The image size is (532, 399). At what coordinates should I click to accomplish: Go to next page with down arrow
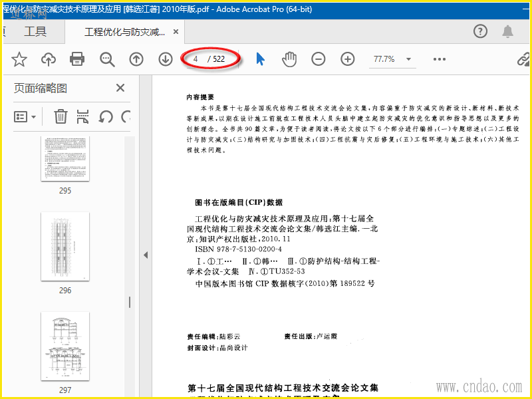[x=165, y=59]
